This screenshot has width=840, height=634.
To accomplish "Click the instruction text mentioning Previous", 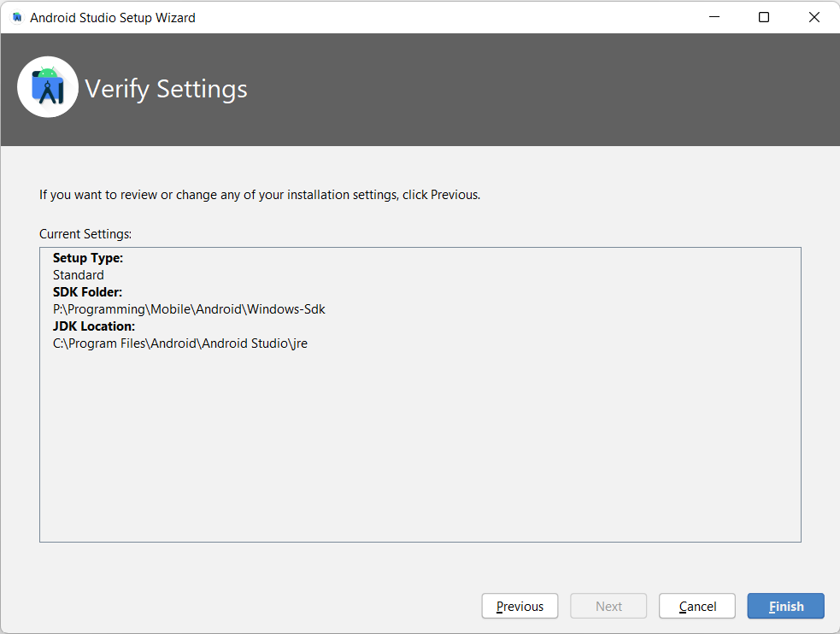I will (x=258, y=194).
